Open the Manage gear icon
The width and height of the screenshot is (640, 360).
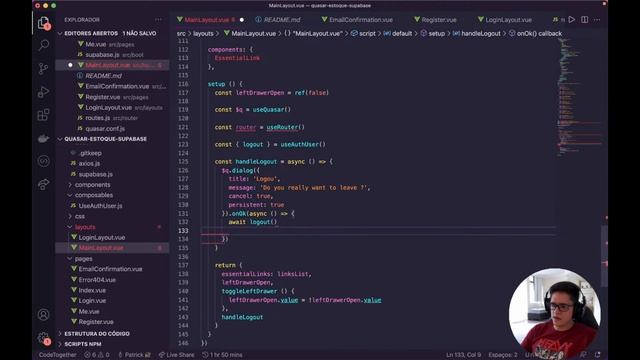coord(44,338)
